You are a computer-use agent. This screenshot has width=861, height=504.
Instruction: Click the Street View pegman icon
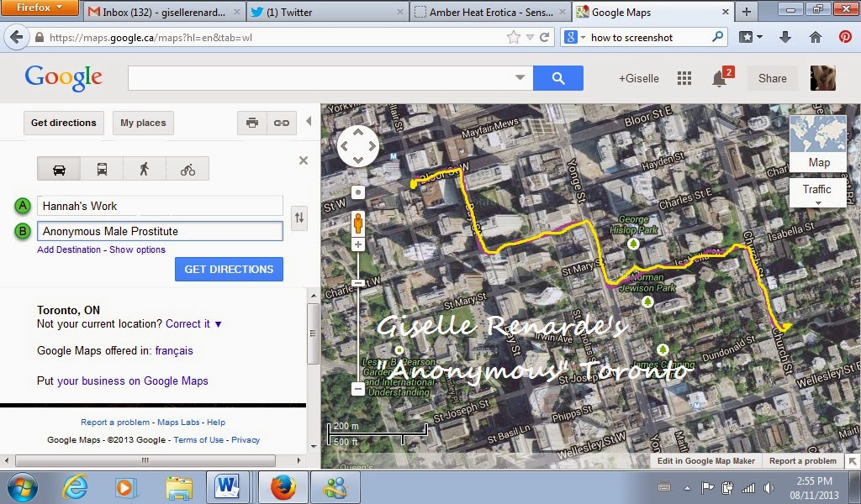coord(358,223)
